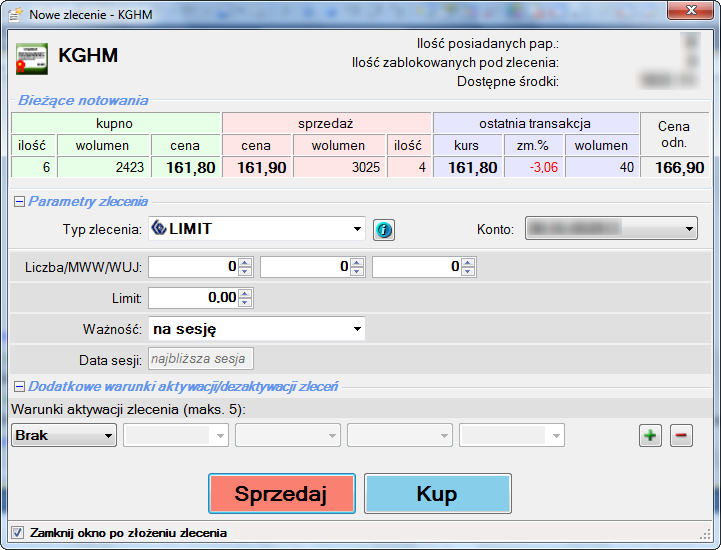
Task: Click the last transaction kurs 161,80
Action: [468, 167]
